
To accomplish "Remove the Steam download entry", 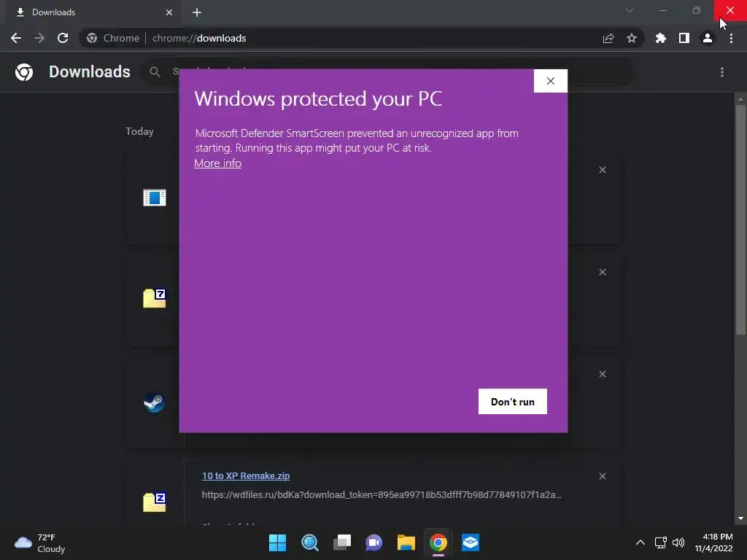I will 603,374.
